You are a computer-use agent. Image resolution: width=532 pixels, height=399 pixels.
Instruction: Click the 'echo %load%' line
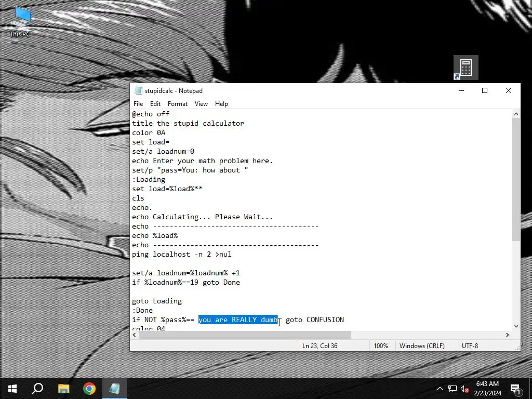pyautogui.click(x=155, y=235)
